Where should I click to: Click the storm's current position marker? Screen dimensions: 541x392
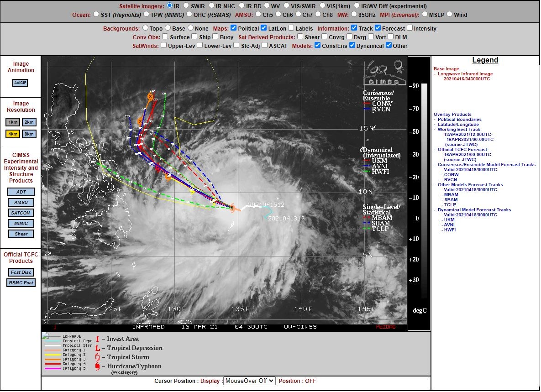pos(233,208)
